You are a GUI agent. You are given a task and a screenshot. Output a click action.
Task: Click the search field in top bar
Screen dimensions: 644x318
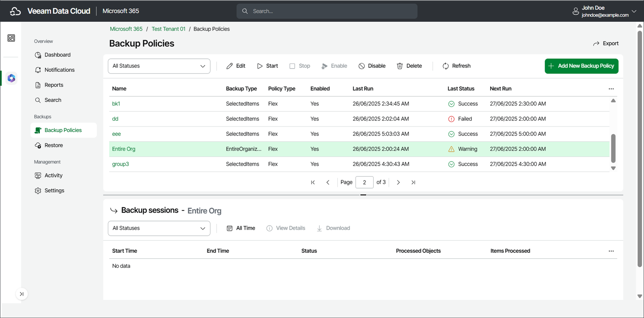click(x=327, y=11)
